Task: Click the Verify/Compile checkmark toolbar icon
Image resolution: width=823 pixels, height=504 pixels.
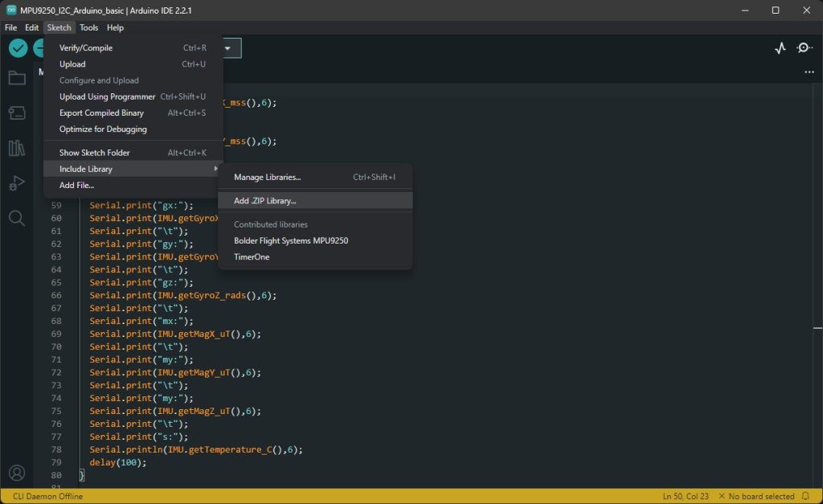Action: 18,48
